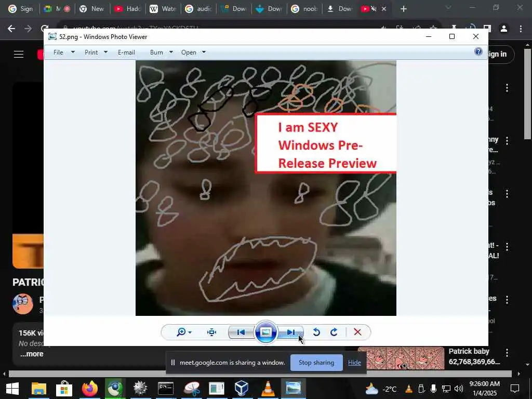Click the network tray icon
Viewport: 532px width, 399px height.
(x=446, y=389)
